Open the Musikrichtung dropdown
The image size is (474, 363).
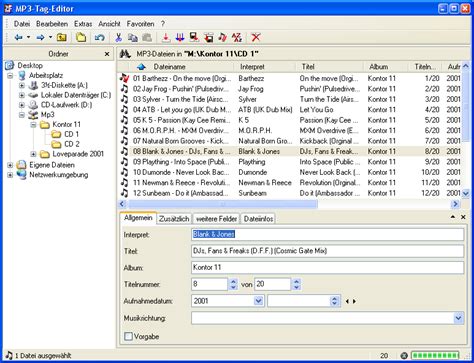pyautogui.click(x=458, y=318)
